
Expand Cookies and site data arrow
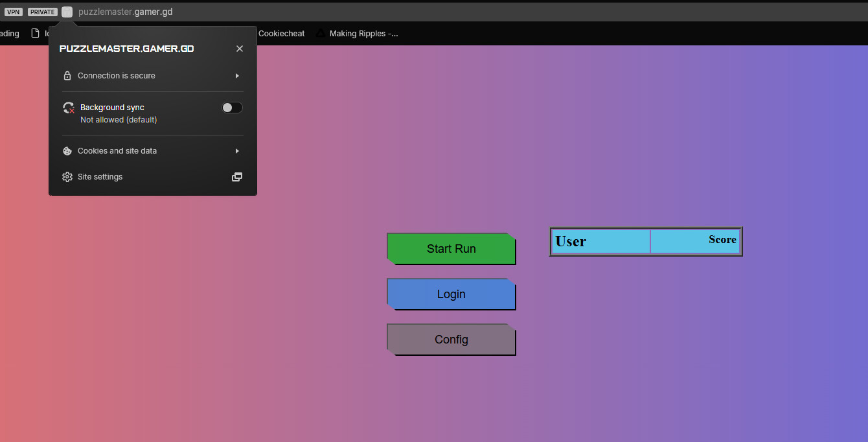(x=237, y=151)
